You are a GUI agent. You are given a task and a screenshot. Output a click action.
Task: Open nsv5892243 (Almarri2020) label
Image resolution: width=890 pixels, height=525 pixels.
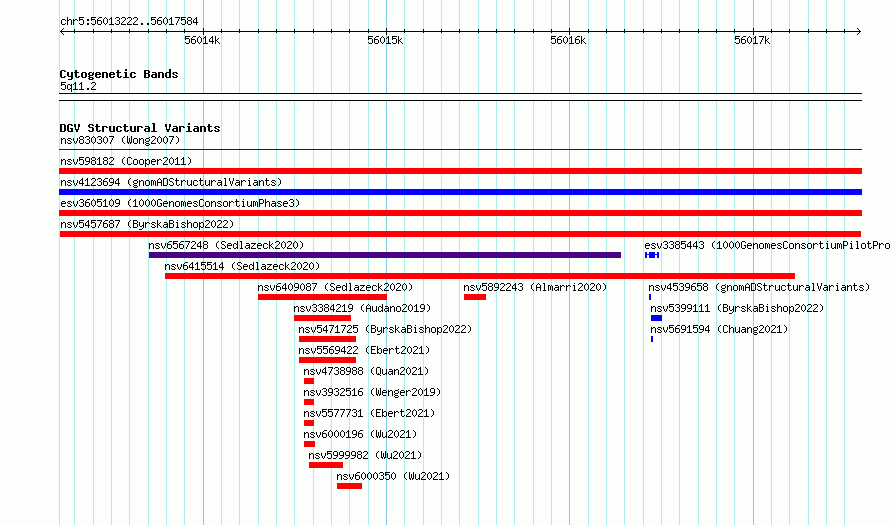(535, 287)
